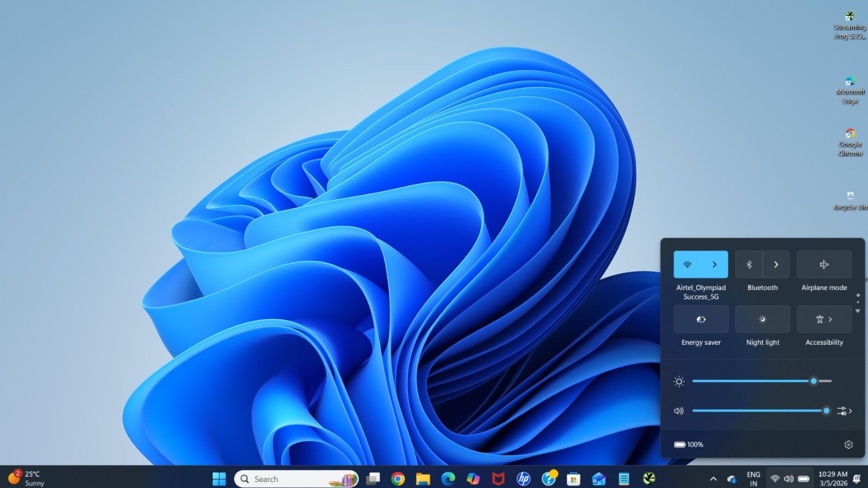Turn on Energy saver
This screenshot has width=868, height=488.
701,319
